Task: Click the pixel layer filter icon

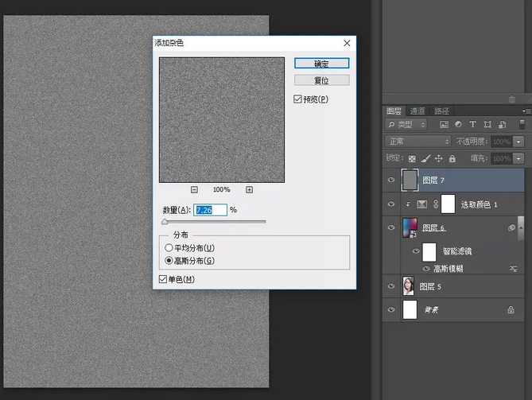Action: [x=445, y=125]
